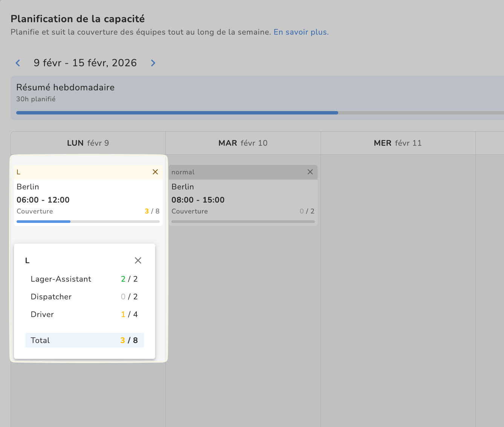Click Berlin in the Monday L shift
The width and height of the screenshot is (504, 427).
28,187
